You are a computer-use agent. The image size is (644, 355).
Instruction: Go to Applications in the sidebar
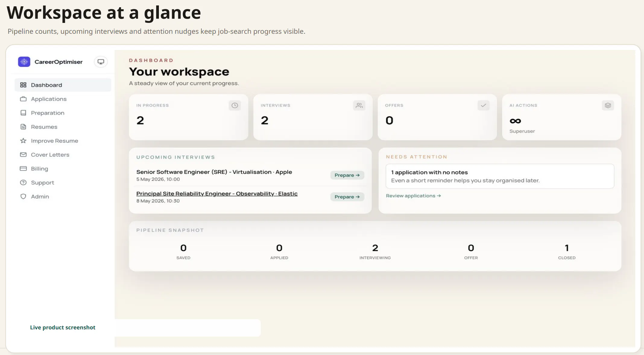tap(63, 99)
